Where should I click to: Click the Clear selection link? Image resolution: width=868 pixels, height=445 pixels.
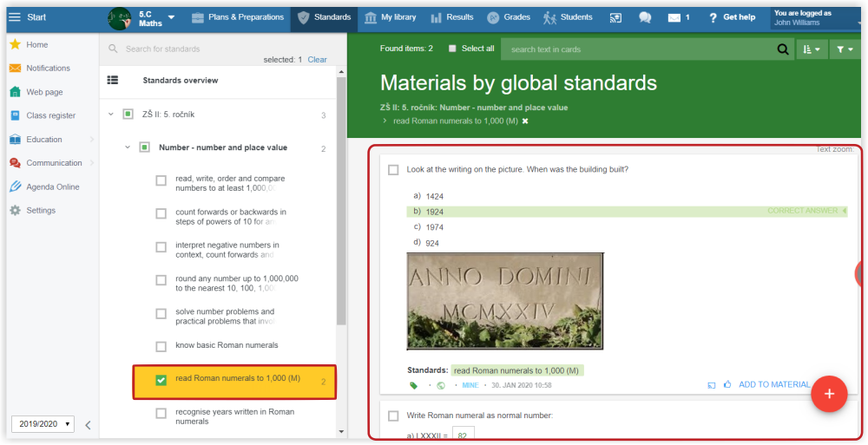coord(317,60)
